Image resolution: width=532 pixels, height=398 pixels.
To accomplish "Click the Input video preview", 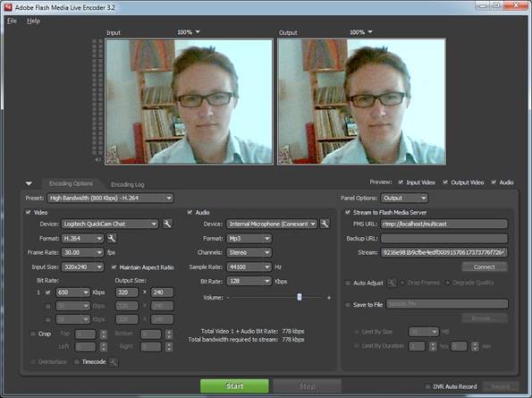I will 189,102.
